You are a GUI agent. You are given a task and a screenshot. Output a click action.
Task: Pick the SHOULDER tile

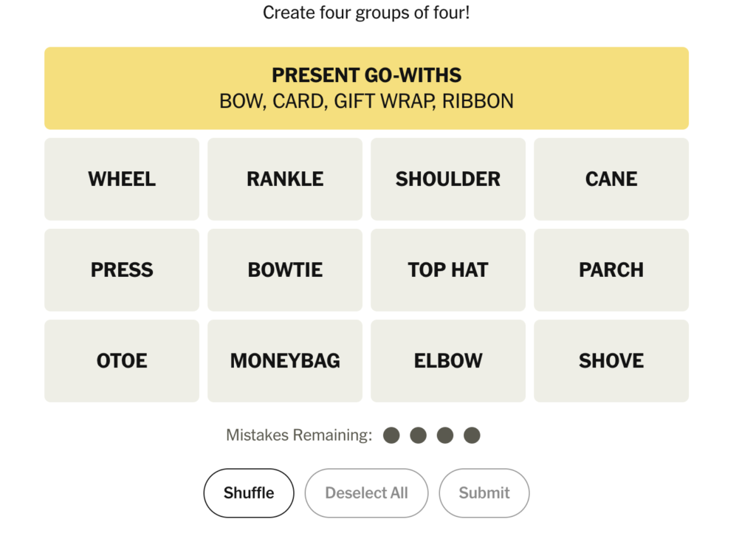tap(448, 179)
